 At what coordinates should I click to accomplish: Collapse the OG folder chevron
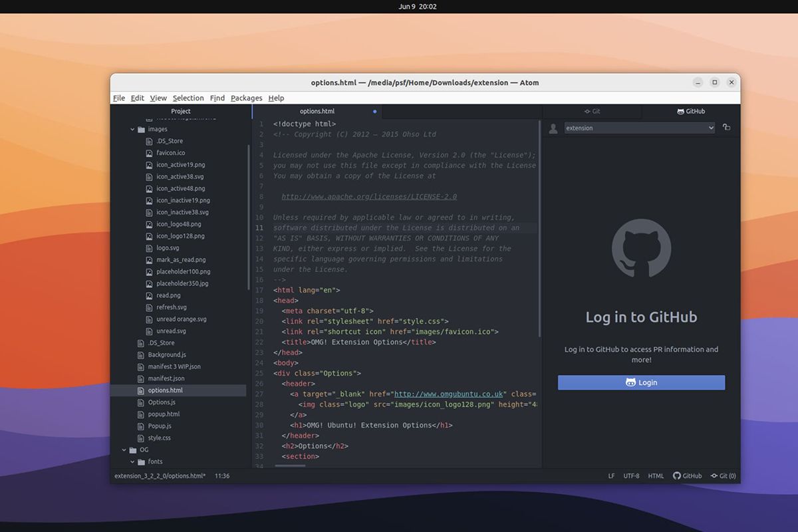124,450
